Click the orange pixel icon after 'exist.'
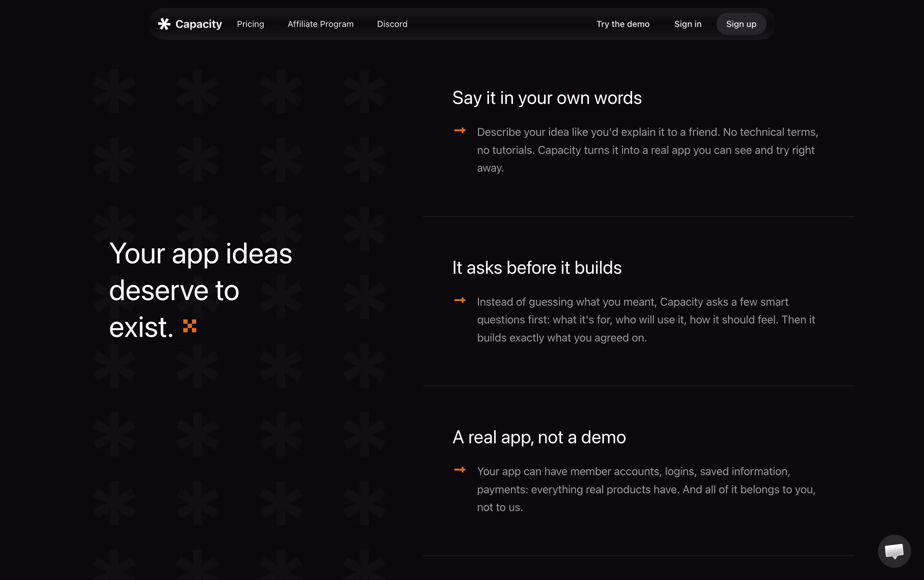The width and height of the screenshot is (924, 580). click(189, 326)
